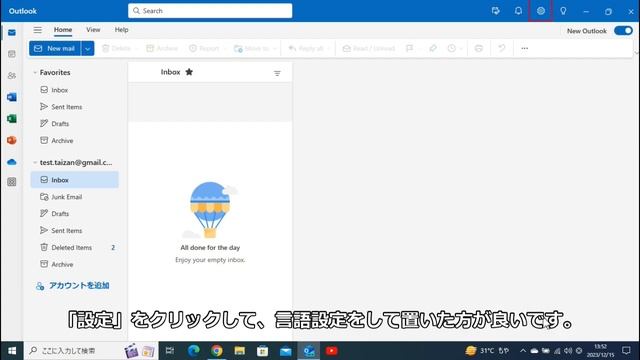Click the Pin icon in ribbon
640x360 pixels.
(x=433, y=49)
